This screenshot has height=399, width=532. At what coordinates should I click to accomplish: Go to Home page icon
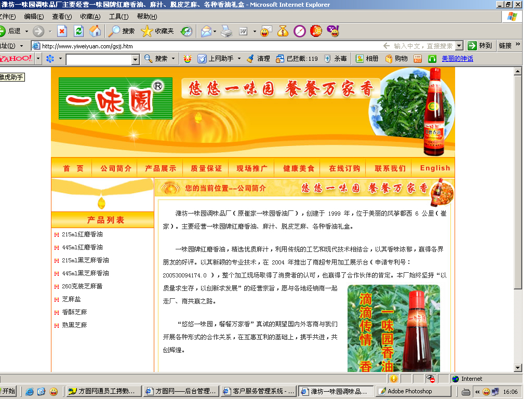tap(95, 31)
